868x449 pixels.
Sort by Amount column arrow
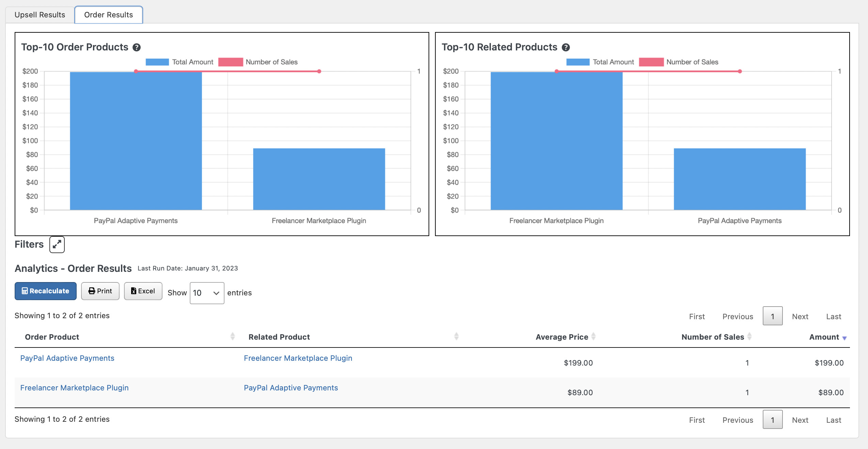[844, 338]
